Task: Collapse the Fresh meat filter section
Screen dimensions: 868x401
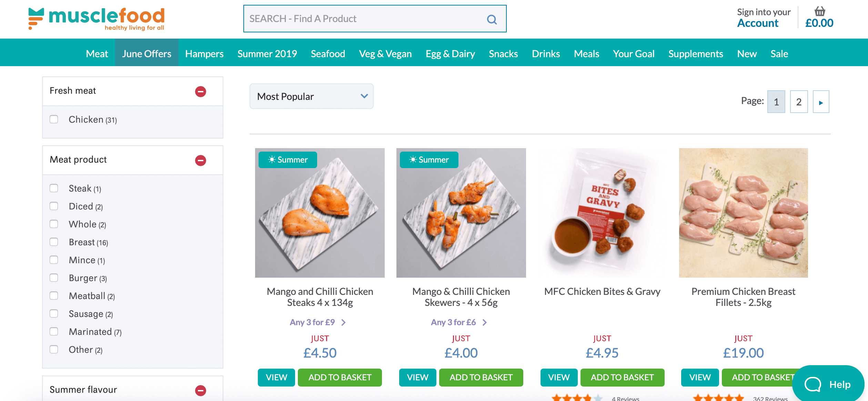Action: [x=200, y=91]
